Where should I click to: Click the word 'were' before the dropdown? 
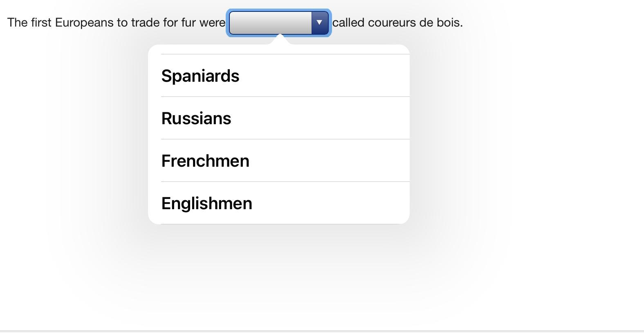(212, 22)
